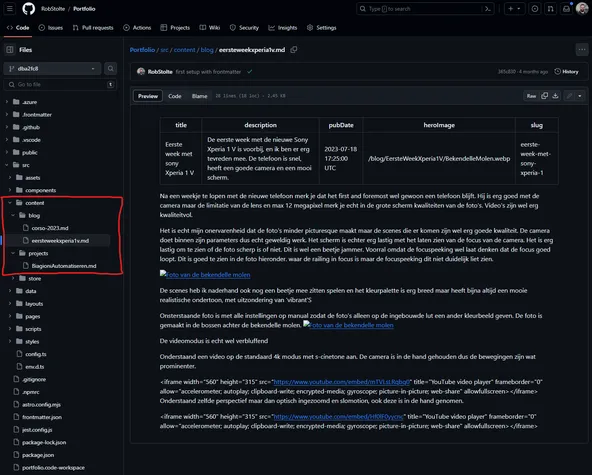The height and width of the screenshot is (475, 592).
Task: Open the branch selector dropdown dba2fc8
Action: [x=52, y=68]
